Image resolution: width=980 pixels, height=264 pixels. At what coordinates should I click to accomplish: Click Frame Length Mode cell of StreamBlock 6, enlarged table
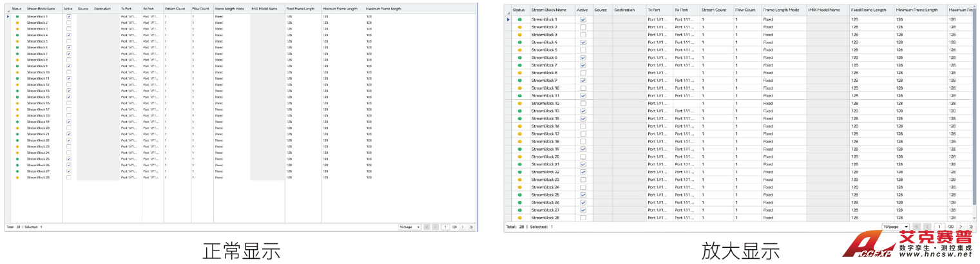pos(783,58)
